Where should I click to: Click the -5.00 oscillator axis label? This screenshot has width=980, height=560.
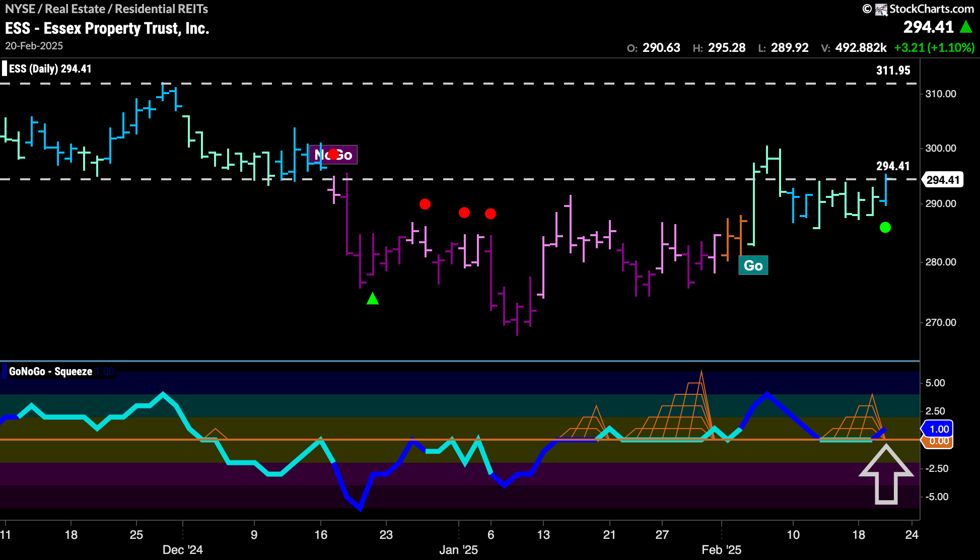[x=937, y=497]
